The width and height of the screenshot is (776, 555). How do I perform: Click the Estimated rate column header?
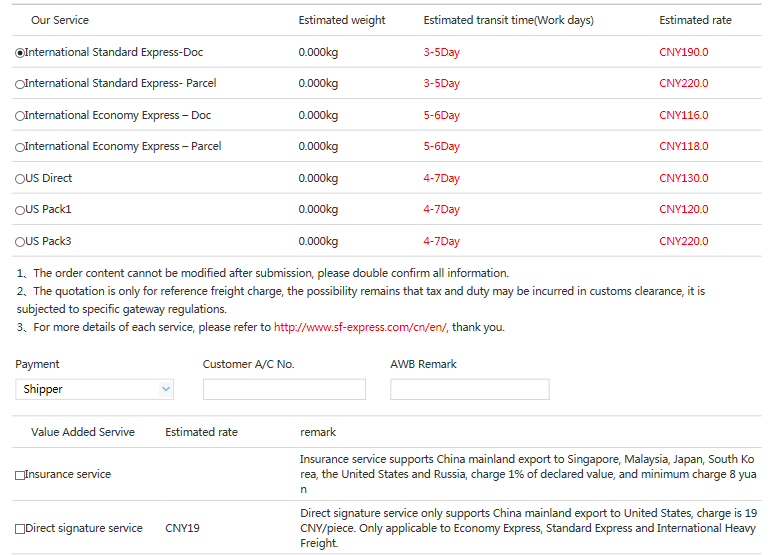point(695,20)
